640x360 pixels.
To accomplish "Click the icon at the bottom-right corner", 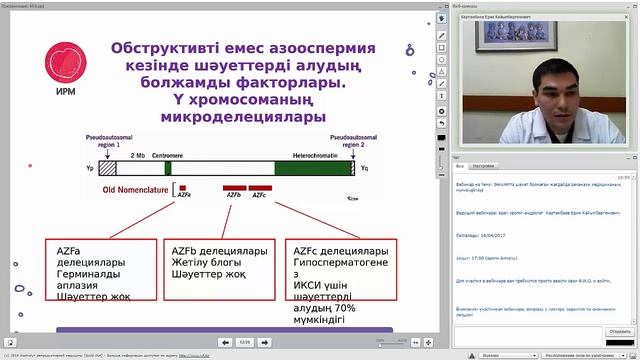I will click(x=634, y=356).
